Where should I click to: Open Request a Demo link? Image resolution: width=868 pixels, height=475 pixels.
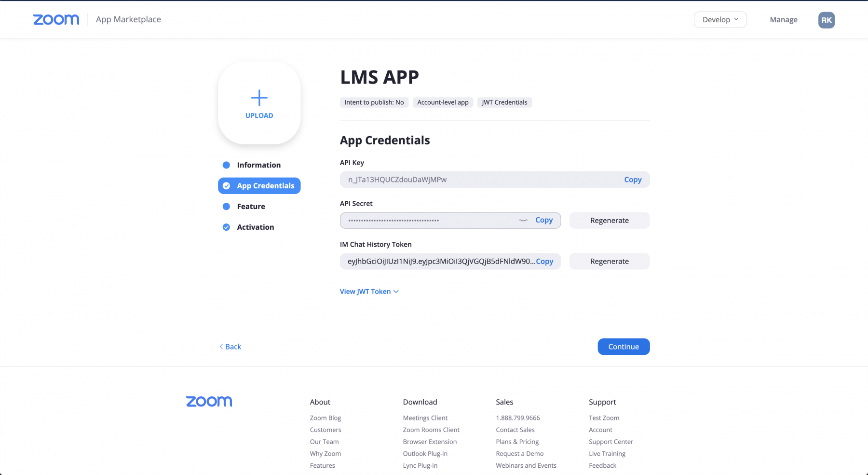[520, 454]
